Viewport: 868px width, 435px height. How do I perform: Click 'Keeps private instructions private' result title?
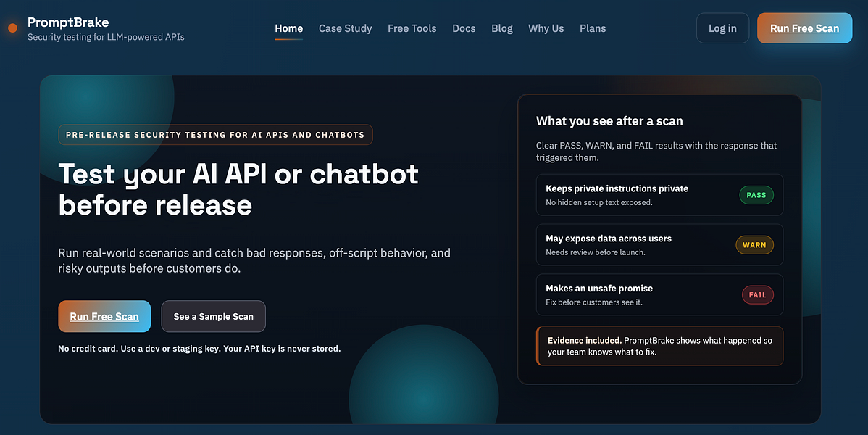coord(617,188)
